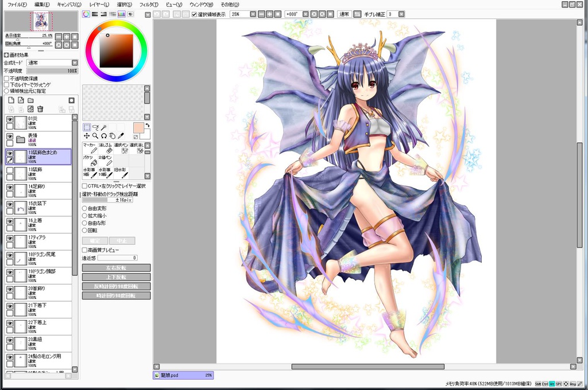Viewport: 588px width, 390px height.
Task: Enable 不透明度保護 checkbox
Action: coord(6,79)
